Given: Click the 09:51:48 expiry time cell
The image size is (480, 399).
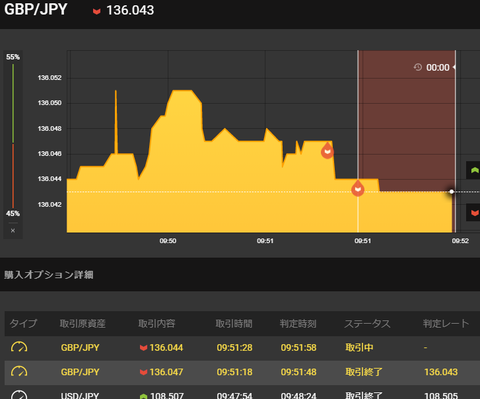Looking at the screenshot, I should click(x=298, y=372).
